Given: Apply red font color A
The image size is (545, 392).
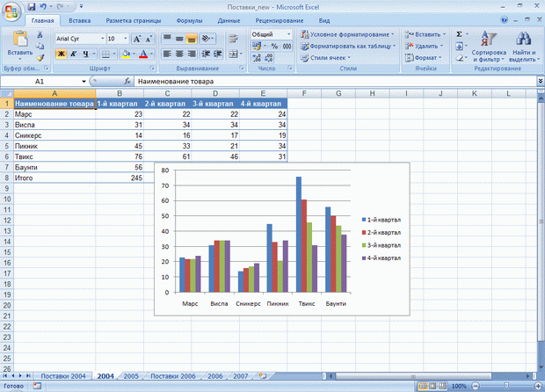Looking at the screenshot, I should (x=143, y=54).
